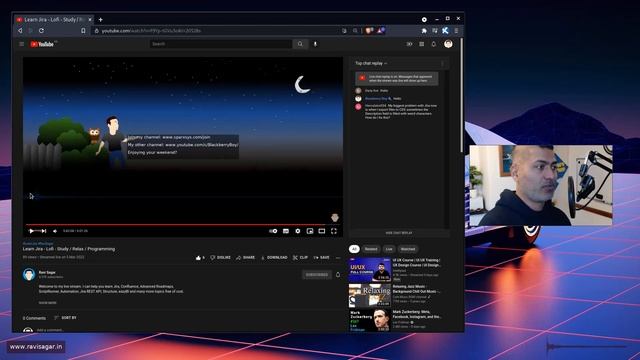
Task: Toggle the autoplay switch in player
Action: point(273,231)
